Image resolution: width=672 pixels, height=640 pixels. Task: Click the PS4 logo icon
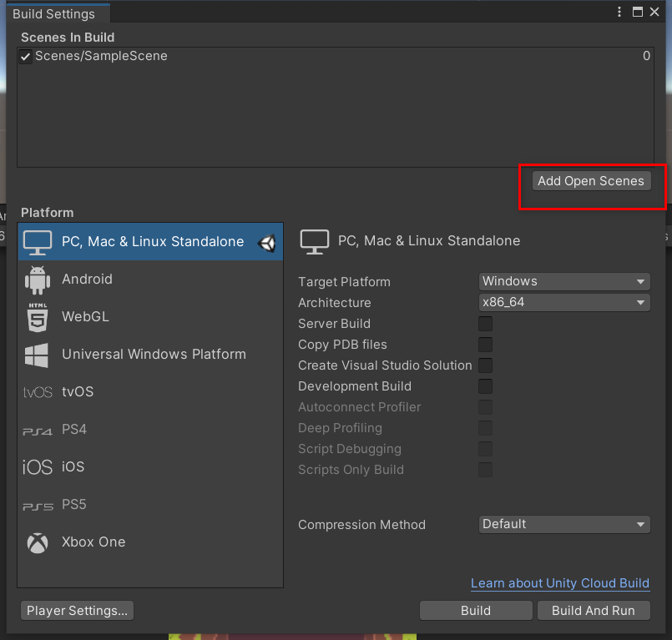click(38, 431)
